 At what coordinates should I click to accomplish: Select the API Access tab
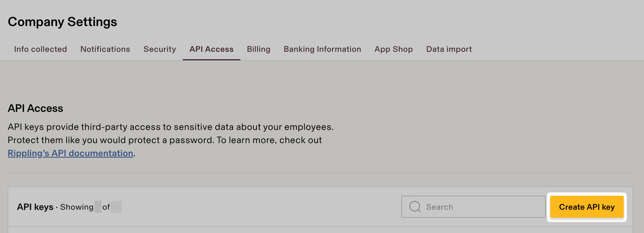(x=211, y=49)
